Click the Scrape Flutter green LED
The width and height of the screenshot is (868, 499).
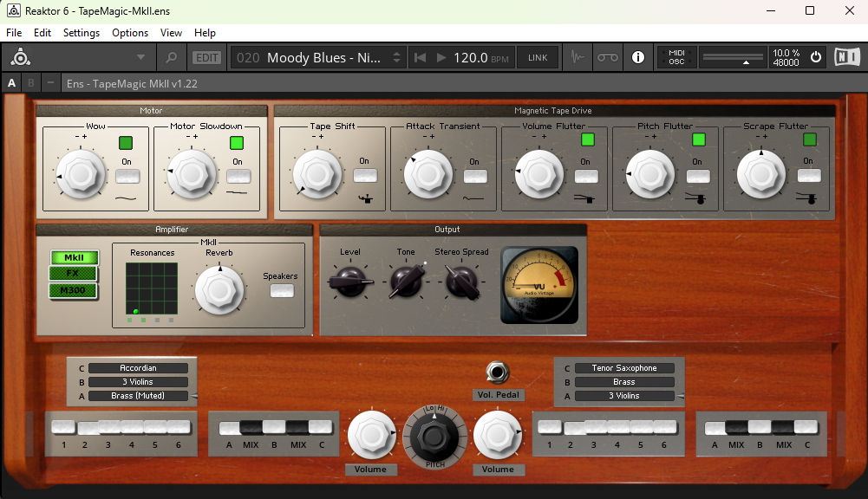(810, 140)
